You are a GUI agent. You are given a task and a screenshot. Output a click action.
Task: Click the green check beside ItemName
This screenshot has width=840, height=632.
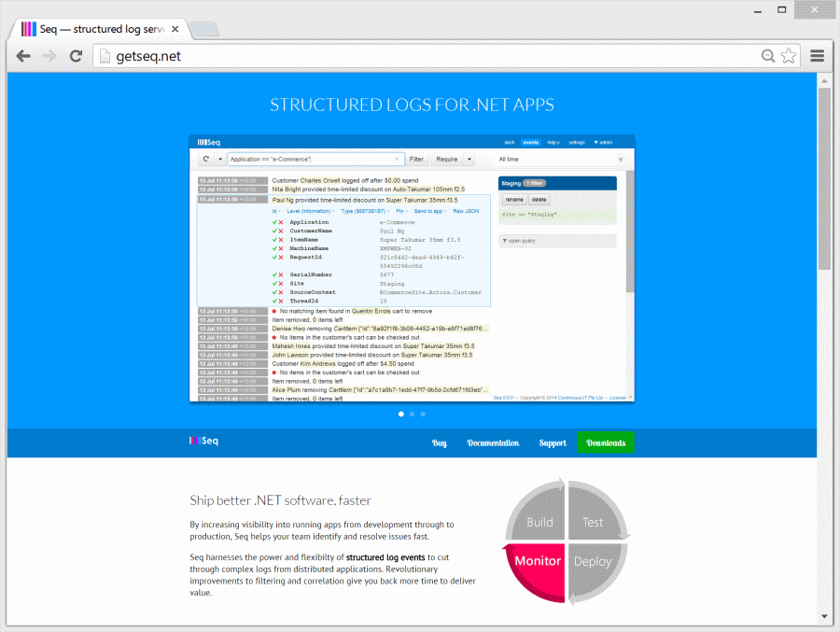[x=274, y=240]
